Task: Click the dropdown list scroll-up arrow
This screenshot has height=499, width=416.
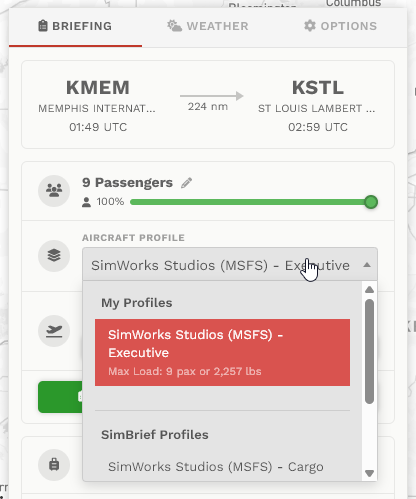Action: pos(369,289)
